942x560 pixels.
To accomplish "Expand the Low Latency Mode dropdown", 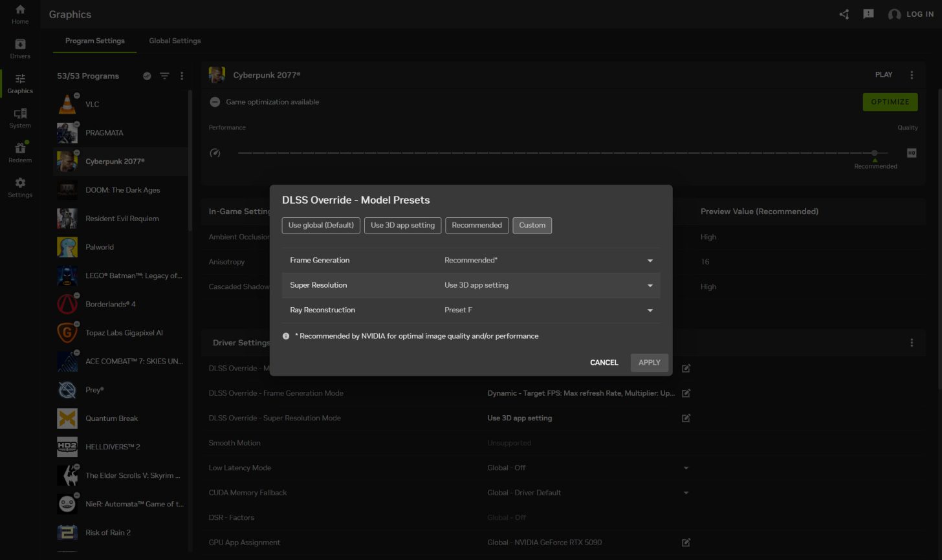I will pyautogui.click(x=686, y=468).
